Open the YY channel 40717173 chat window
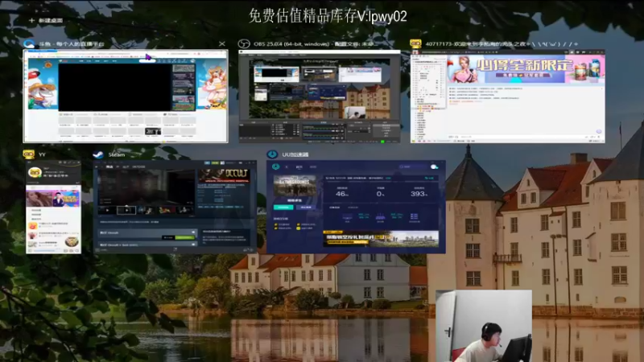The height and width of the screenshot is (362, 644). (508, 97)
